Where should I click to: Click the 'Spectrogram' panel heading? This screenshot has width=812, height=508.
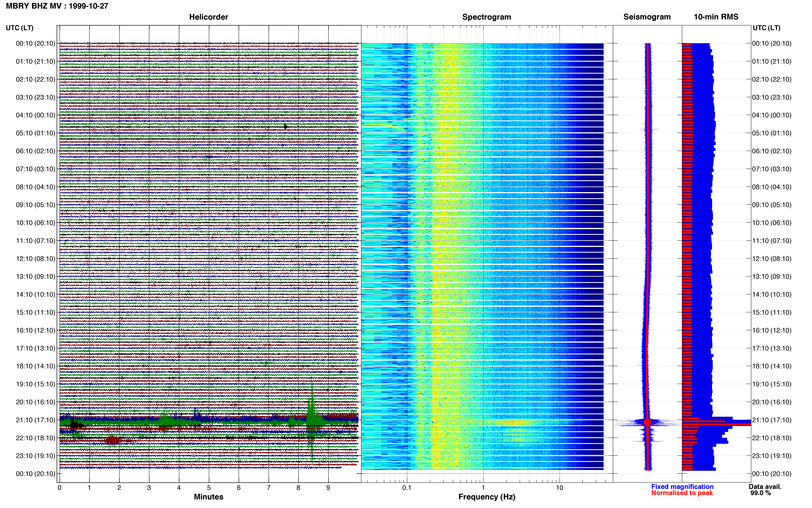pos(487,17)
